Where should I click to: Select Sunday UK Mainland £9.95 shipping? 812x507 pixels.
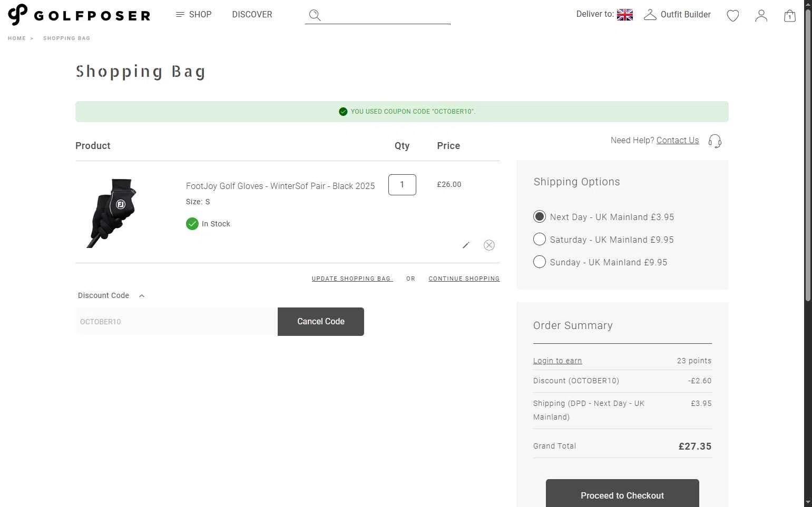[x=540, y=262]
